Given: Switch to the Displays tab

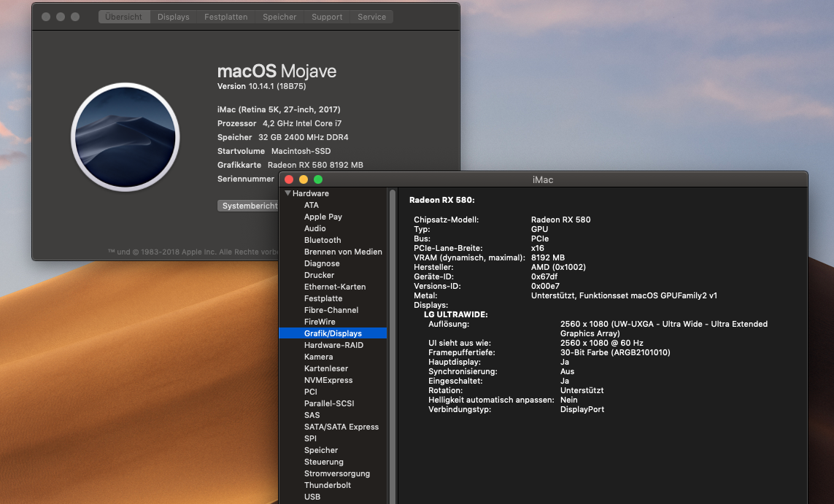Looking at the screenshot, I should coord(173,17).
